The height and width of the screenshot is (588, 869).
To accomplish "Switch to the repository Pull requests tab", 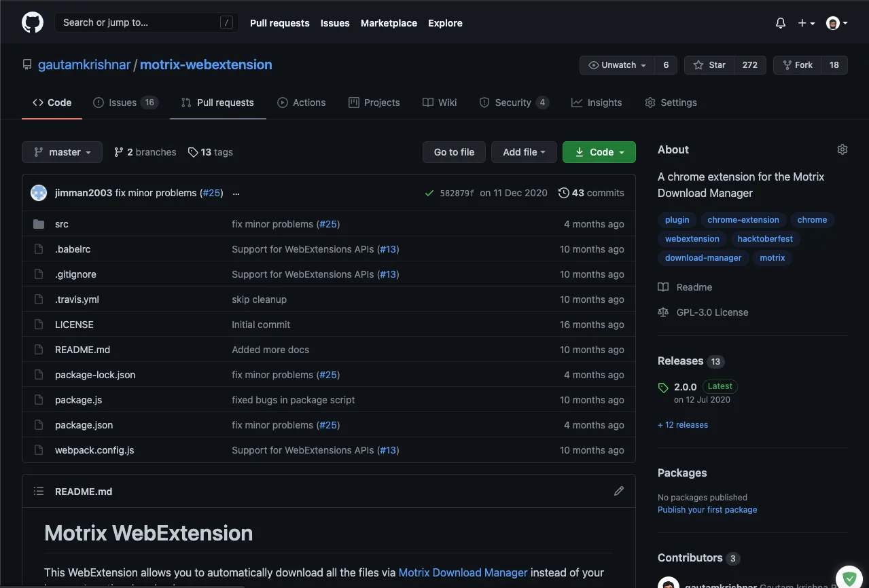I will [217, 103].
